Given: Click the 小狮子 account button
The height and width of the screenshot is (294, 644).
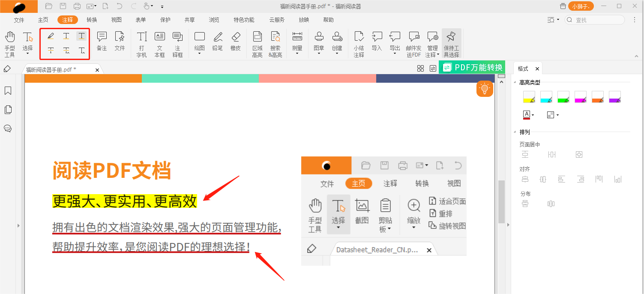Looking at the screenshot, I should coord(581,6).
